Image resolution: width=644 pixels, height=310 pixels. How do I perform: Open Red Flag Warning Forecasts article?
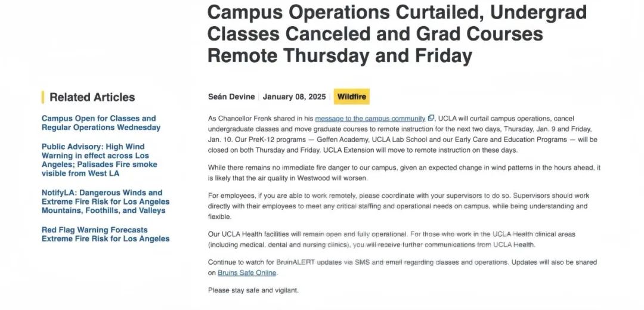[x=105, y=234]
